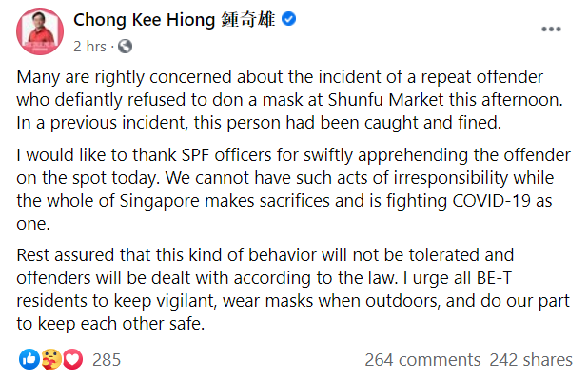
Task: Open the 285 reactions count list
Action: tap(107, 360)
